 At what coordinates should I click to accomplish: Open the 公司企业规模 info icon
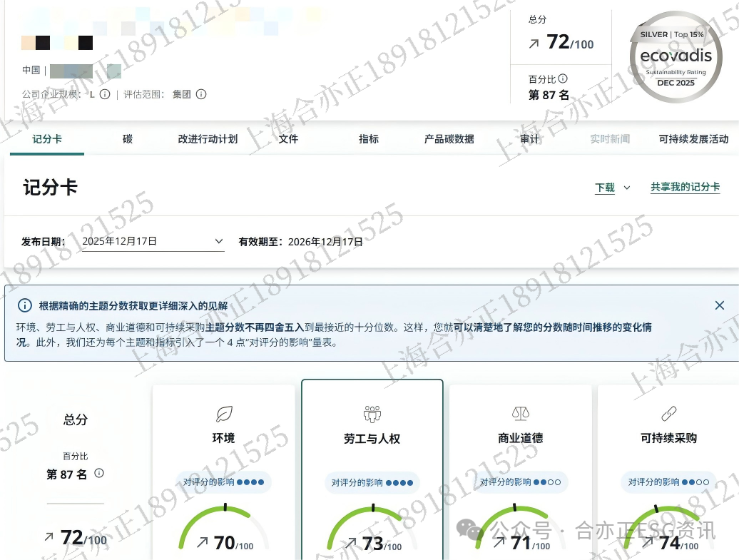pos(105,94)
